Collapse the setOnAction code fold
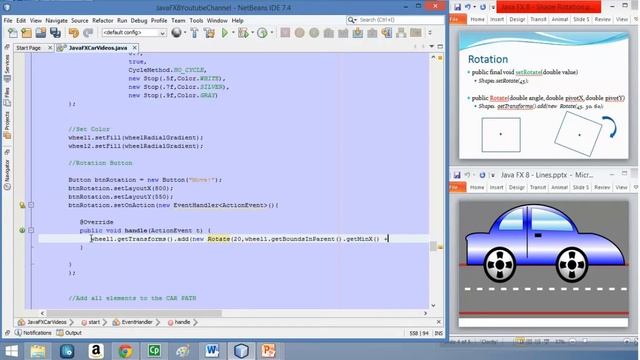 point(31,205)
